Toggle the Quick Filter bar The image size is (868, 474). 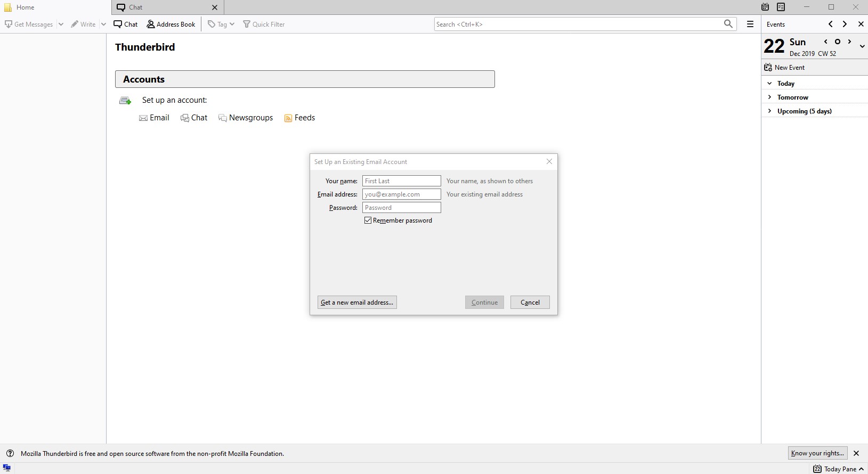pos(264,24)
